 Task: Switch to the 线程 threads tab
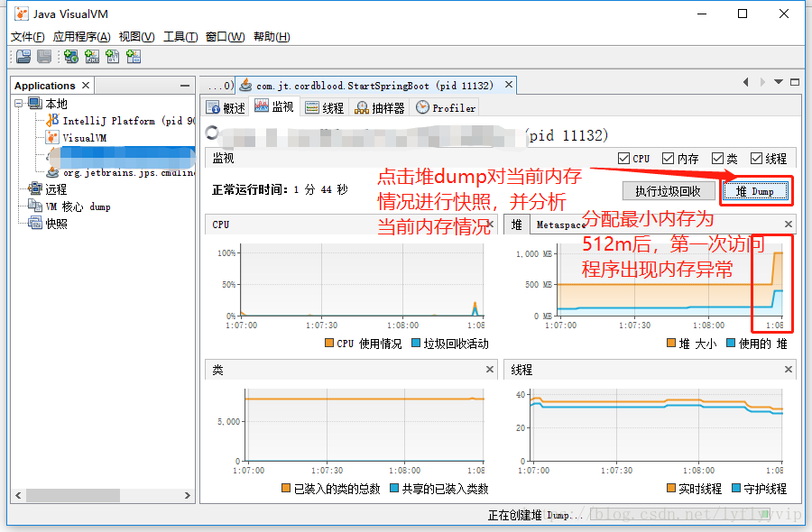pyautogui.click(x=325, y=107)
